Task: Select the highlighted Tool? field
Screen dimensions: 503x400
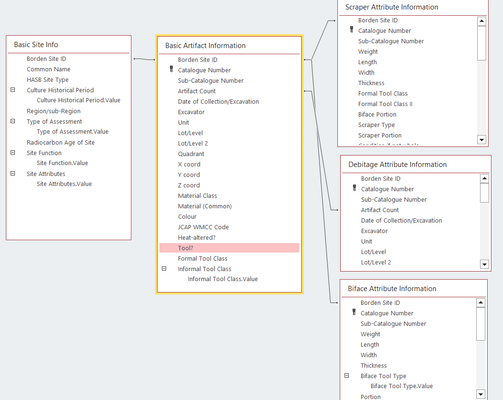Action: pyautogui.click(x=229, y=248)
